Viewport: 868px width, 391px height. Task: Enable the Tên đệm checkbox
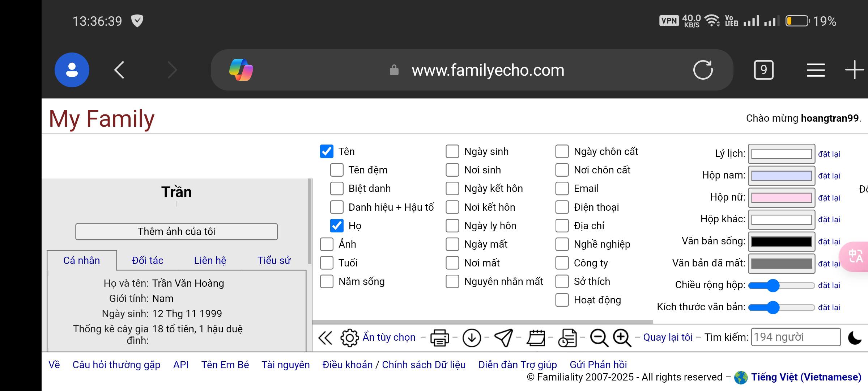point(337,170)
